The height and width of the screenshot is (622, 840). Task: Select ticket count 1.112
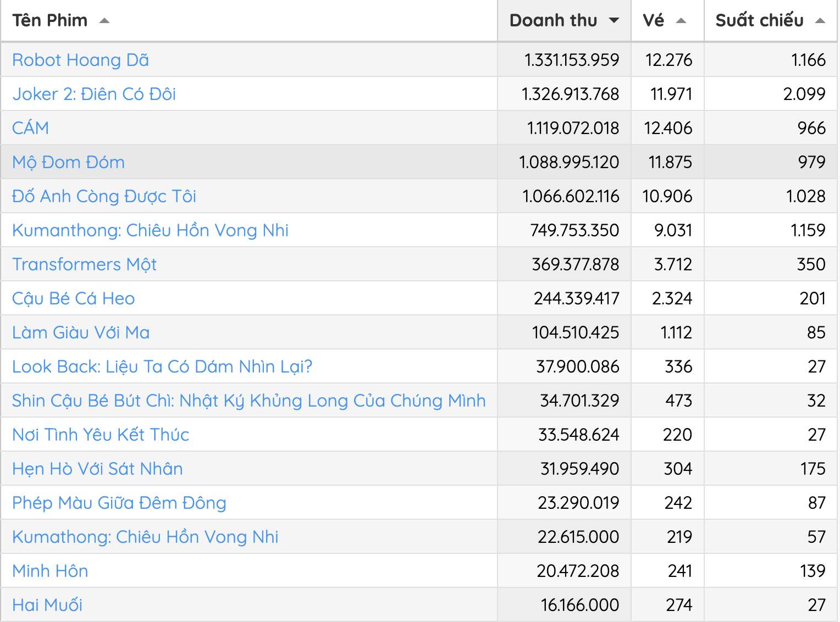677,332
